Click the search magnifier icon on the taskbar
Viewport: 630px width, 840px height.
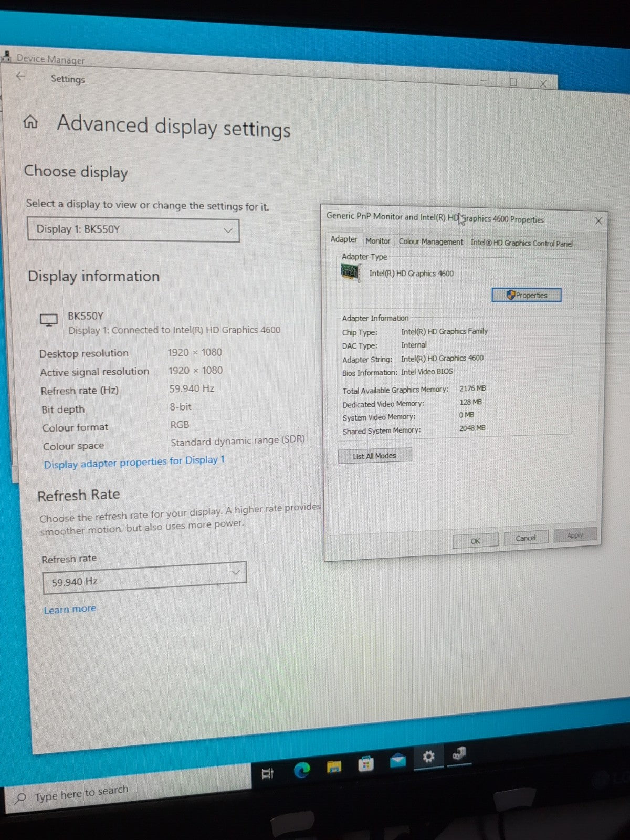[x=20, y=799]
